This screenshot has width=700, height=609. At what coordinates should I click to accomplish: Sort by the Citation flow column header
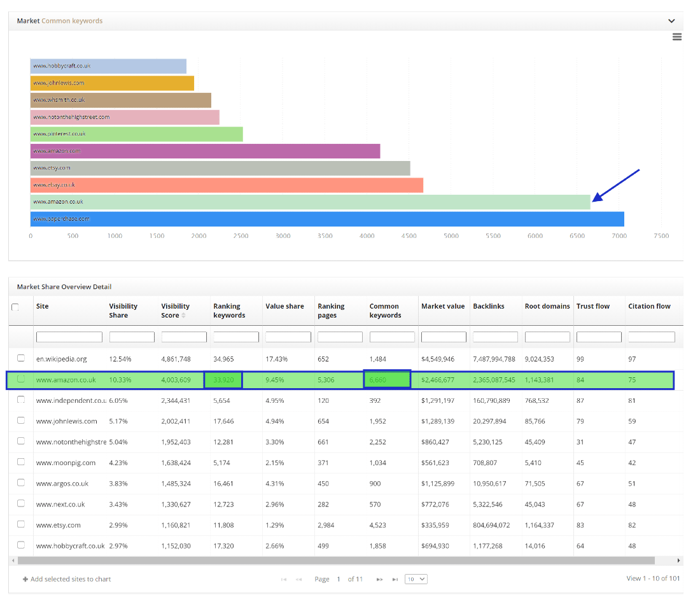click(x=649, y=306)
